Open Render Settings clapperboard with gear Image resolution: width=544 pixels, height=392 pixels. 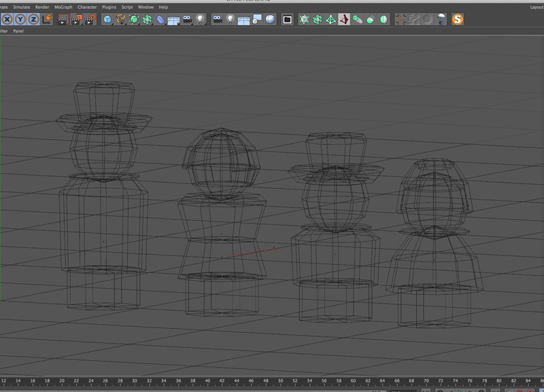(90, 20)
